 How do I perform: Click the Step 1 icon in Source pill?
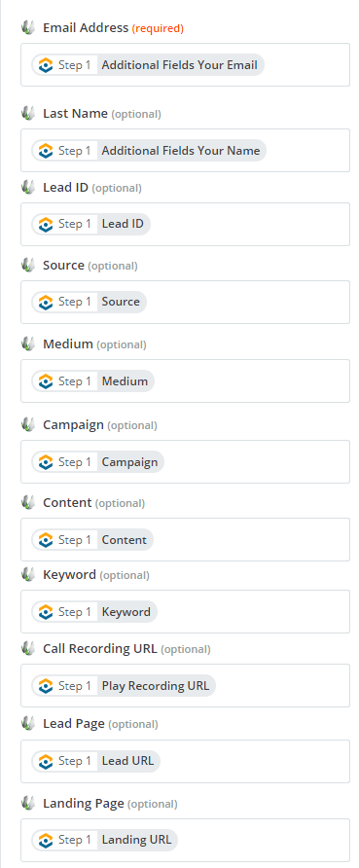point(46,302)
